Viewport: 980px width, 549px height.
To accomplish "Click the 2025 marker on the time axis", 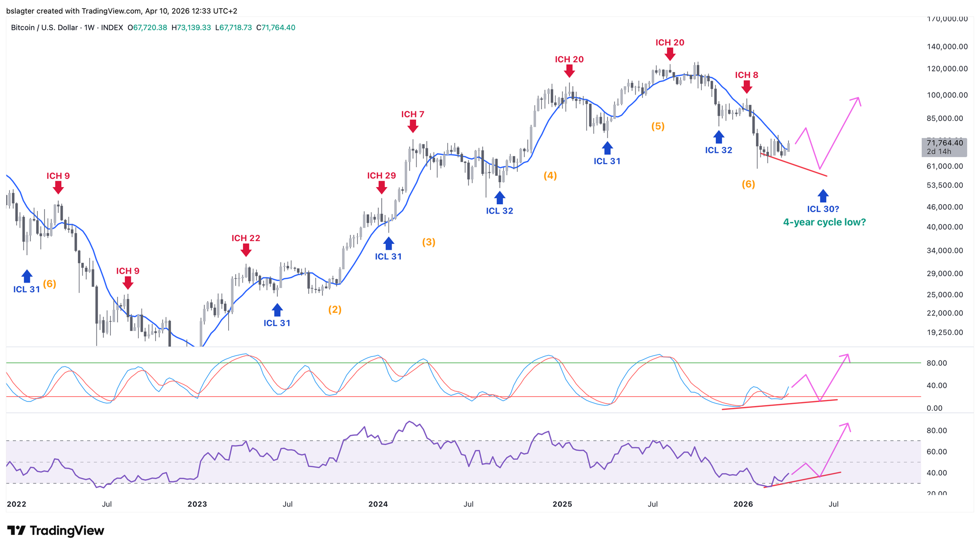I will [x=562, y=504].
